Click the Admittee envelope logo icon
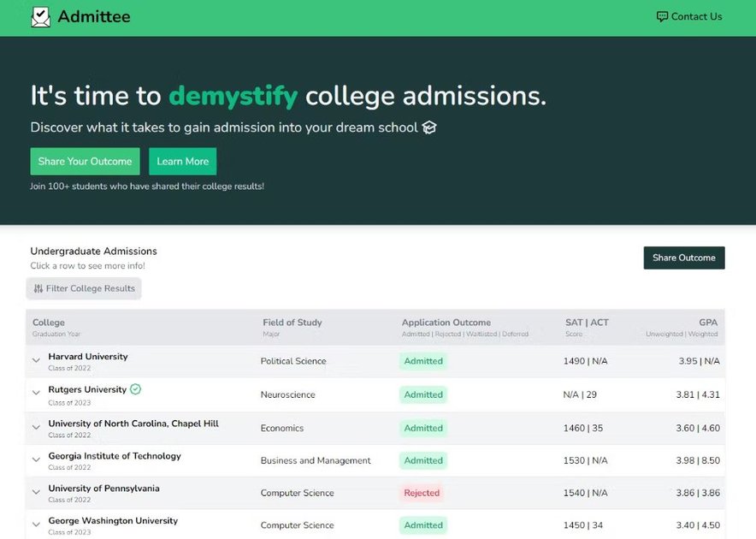This screenshot has height=539, width=756. pyautogui.click(x=40, y=16)
